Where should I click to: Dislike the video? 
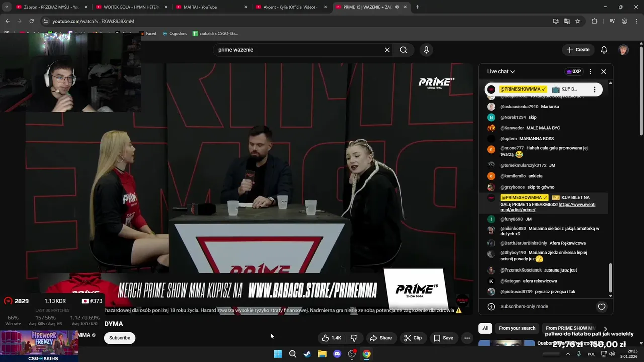pos(354,338)
